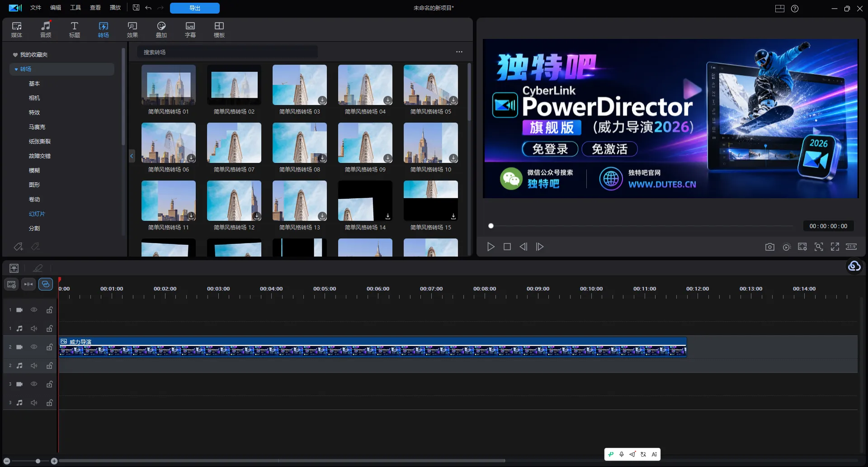Take a snapshot of the preview

pyautogui.click(x=770, y=247)
